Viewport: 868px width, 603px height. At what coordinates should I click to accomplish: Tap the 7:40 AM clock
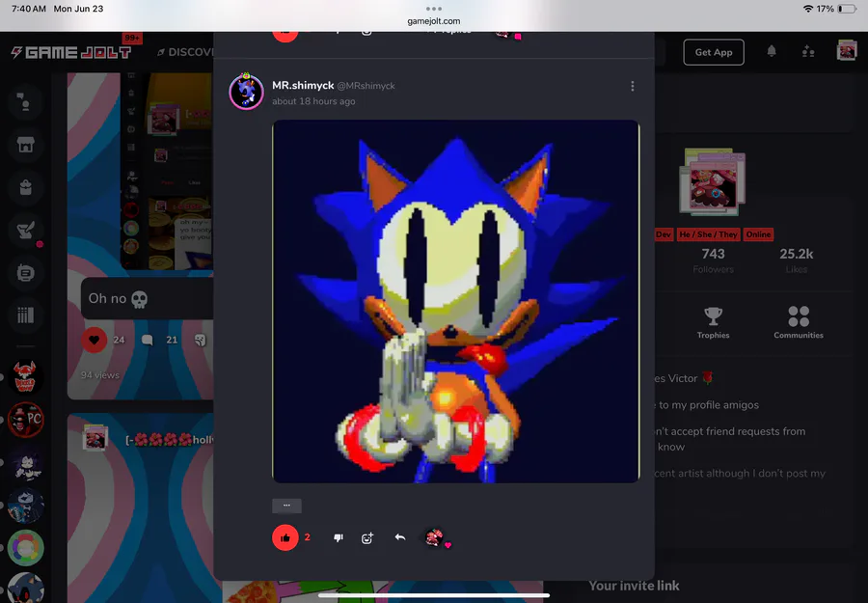pos(29,9)
